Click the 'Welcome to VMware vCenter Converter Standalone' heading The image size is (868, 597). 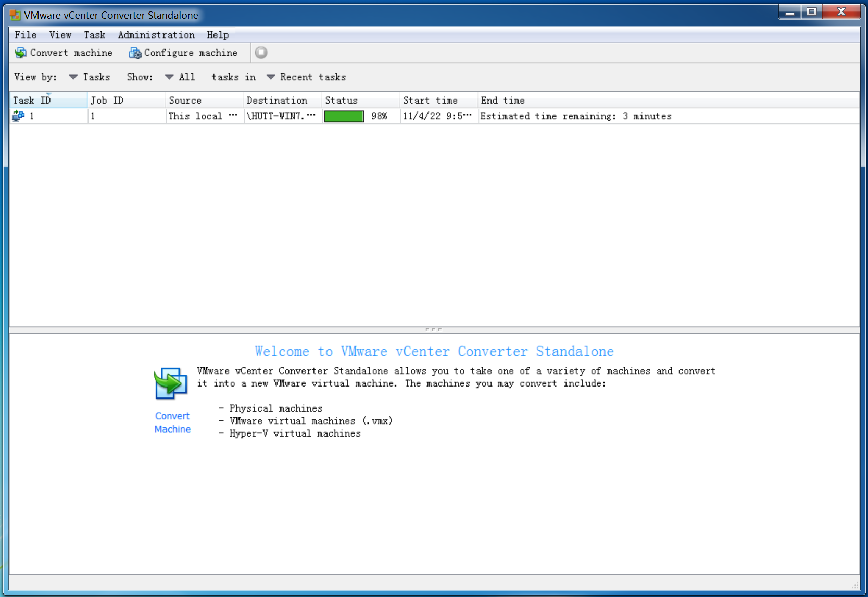pyautogui.click(x=434, y=352)
